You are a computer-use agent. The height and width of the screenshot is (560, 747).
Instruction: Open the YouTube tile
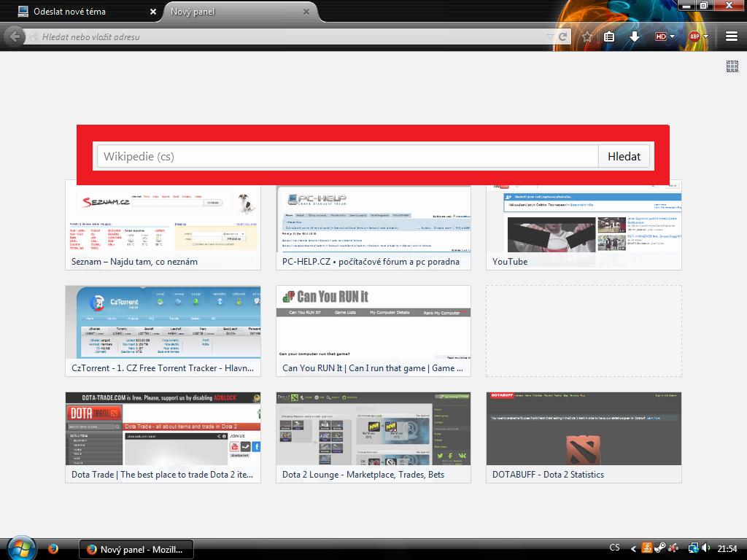(x=584, y=225)
